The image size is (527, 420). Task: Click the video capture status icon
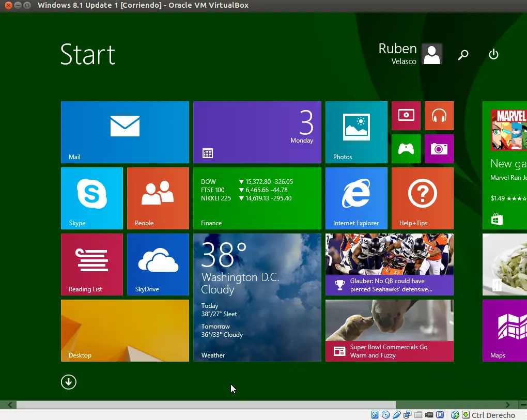pos(429,415)
